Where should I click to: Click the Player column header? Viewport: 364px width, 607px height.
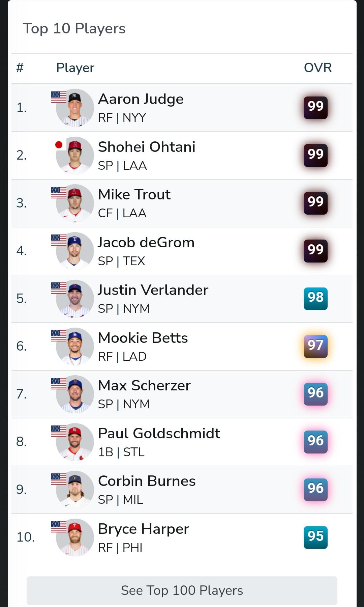75,68
